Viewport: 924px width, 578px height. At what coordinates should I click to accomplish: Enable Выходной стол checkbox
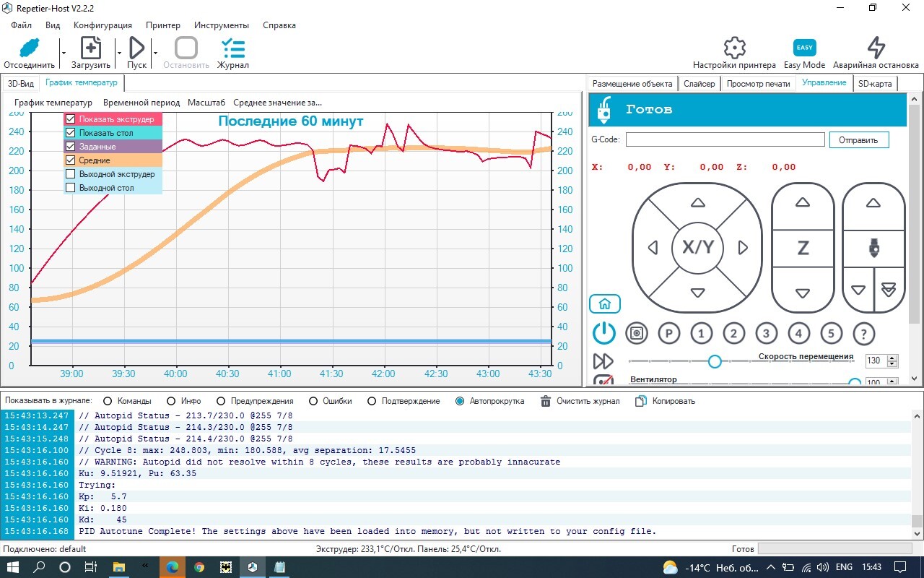(70, 188)
